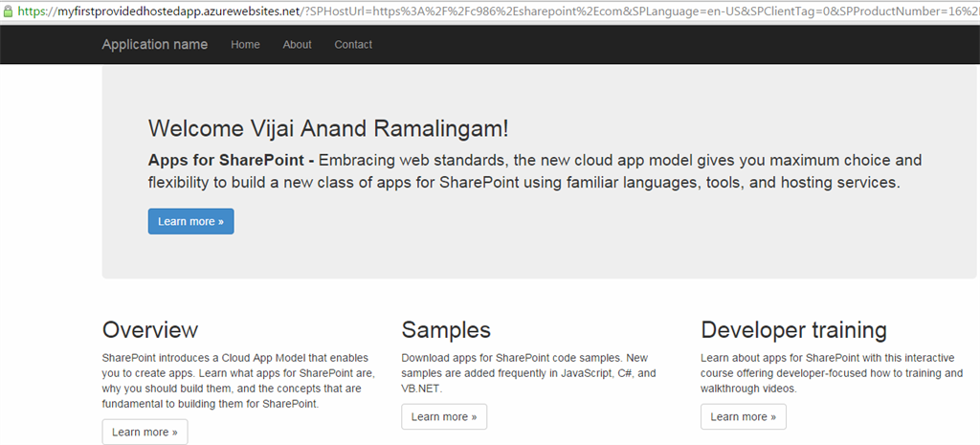Screen dimensions: 980x445
Task: Go to the Home nav item
Action: click(245, 44)
